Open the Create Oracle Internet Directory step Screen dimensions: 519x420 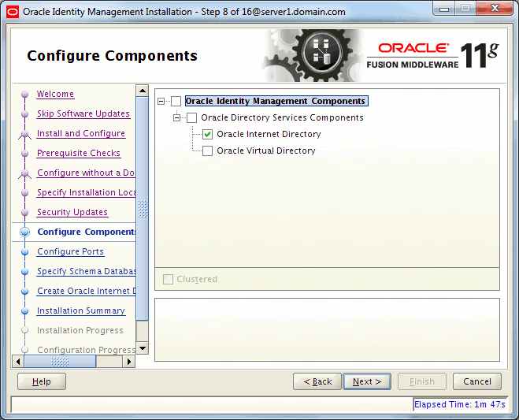[86, 291]
